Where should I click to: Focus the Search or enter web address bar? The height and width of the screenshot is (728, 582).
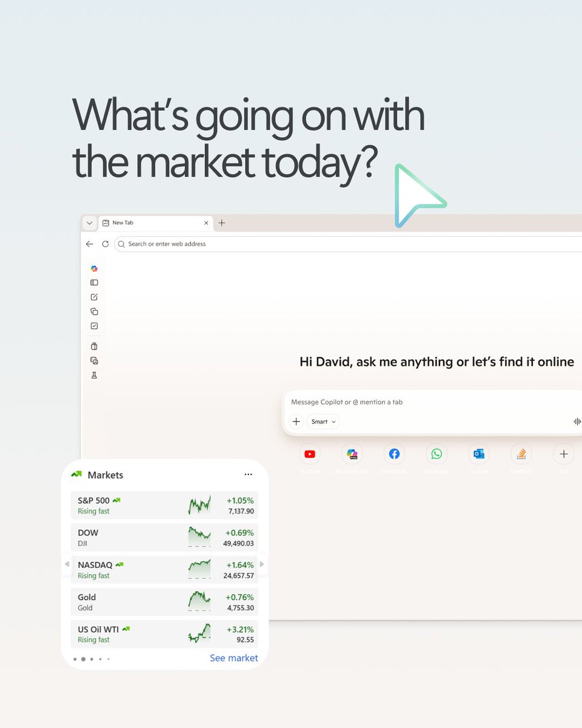(x=348, y=244)
